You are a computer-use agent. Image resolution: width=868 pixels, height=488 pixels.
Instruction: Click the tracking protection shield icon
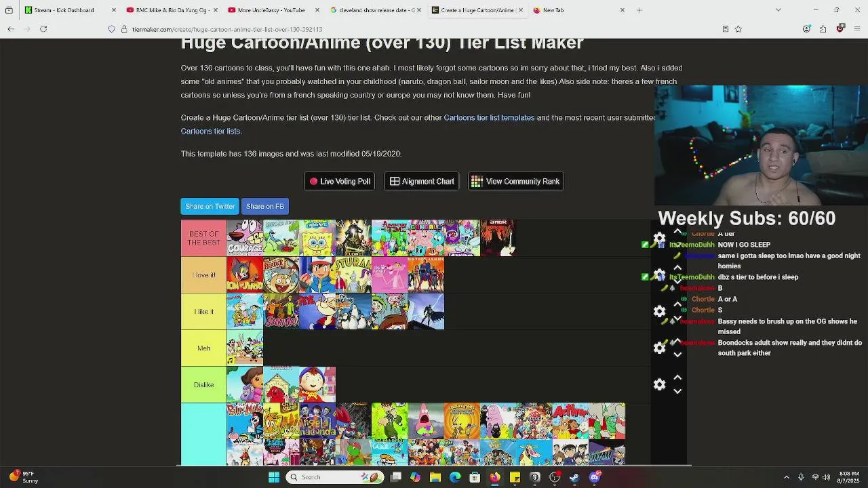tap(112, 29)
